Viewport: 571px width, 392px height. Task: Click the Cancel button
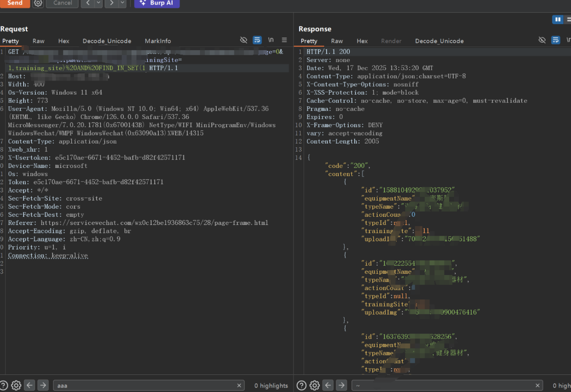pyautogui.click(x=63, y=3)
